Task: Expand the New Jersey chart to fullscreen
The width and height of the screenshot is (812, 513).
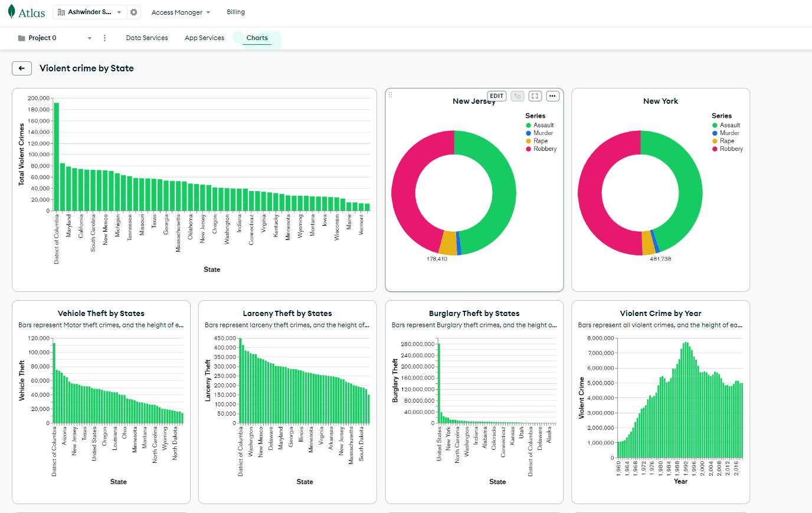Action: click(x=535, y=96)
